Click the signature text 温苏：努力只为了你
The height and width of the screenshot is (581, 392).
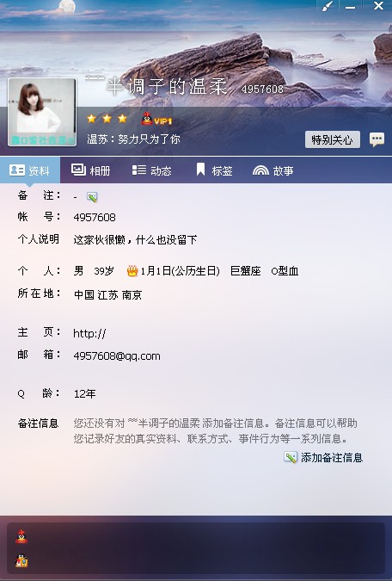click(x=133, y=139)
